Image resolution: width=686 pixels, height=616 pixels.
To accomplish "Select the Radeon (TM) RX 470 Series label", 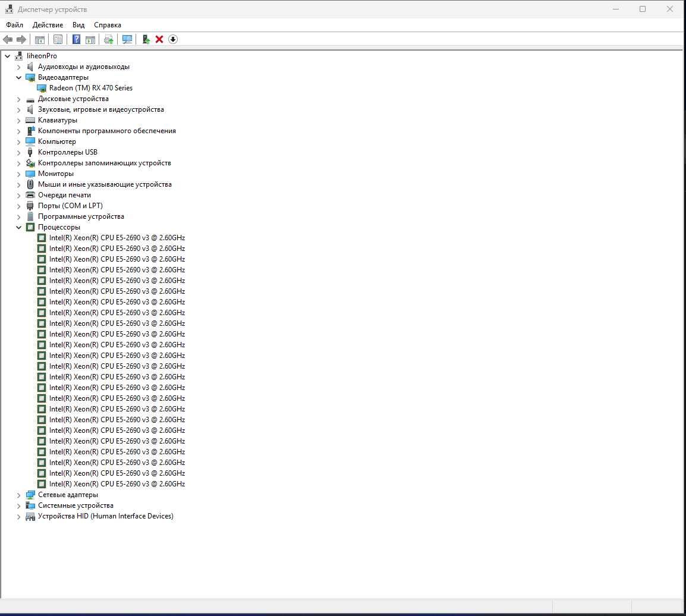I will (90, 88).
